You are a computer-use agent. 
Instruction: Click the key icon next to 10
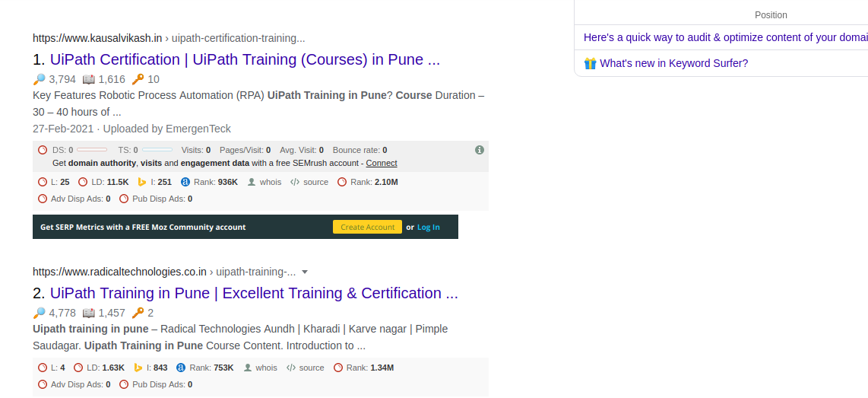138,79
